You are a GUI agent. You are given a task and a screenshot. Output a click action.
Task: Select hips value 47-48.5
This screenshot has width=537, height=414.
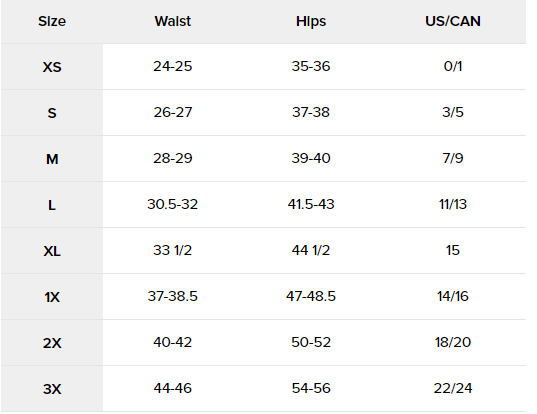pyautogui.click(x=311, y=297)
